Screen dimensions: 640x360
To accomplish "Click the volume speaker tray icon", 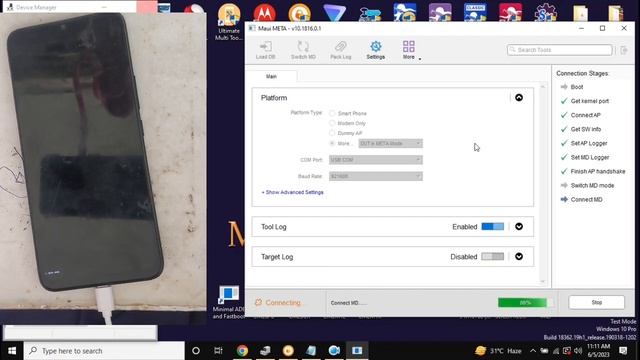I will coord(578,351).
